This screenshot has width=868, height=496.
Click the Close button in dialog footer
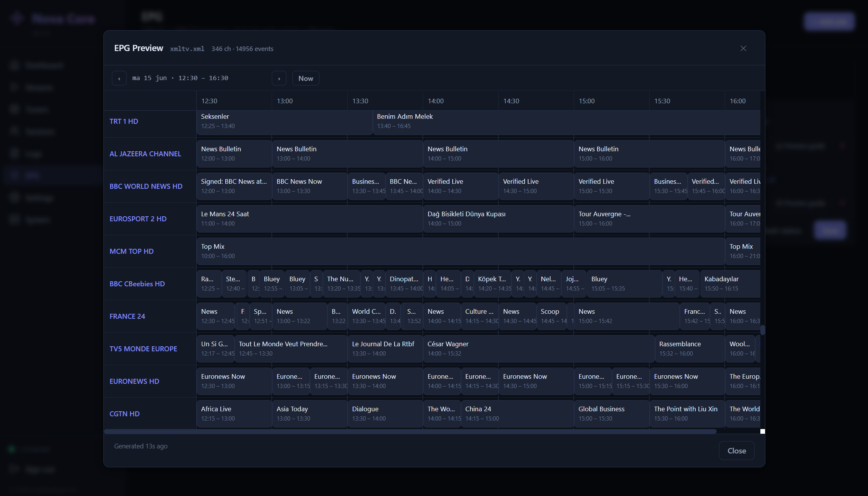736,451
